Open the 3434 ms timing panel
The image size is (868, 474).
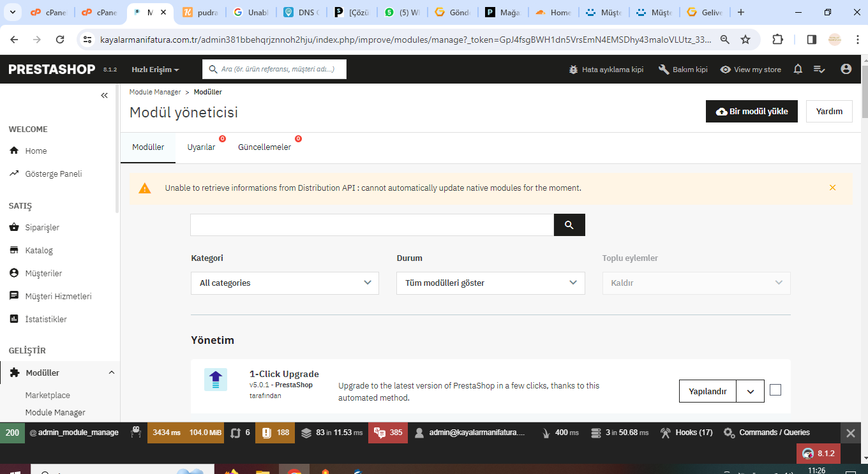(167, 433)
